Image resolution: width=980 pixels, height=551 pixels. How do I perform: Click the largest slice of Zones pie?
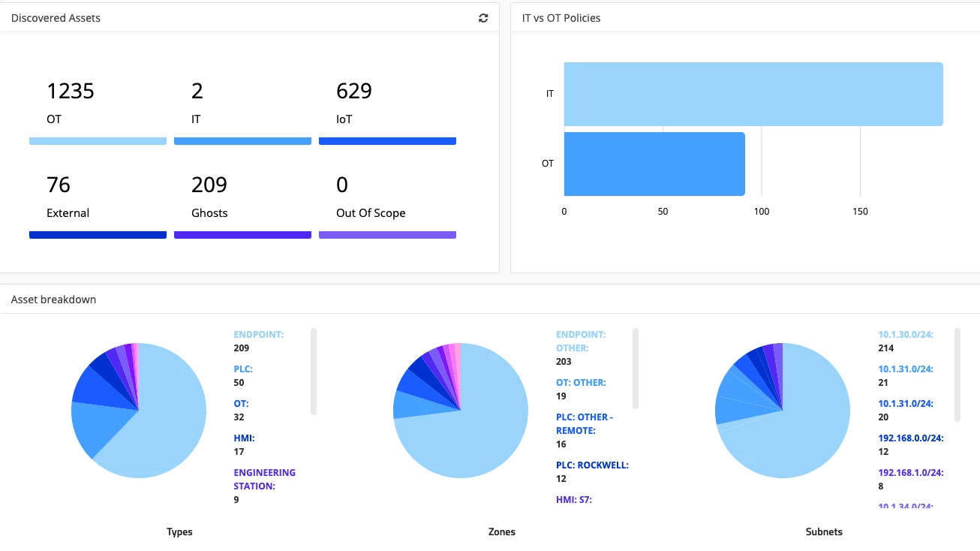(480, 443)
